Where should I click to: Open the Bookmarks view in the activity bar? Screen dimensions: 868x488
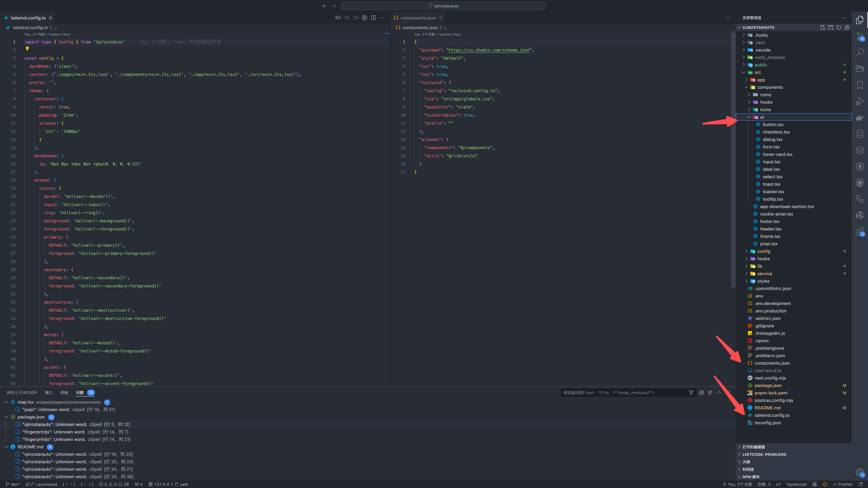pyautogui.click(x=860, y=85)
